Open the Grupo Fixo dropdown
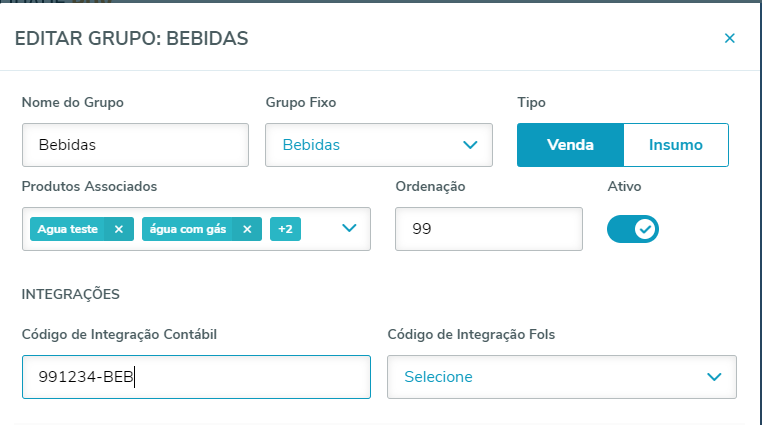This screenshot has width=762, height=425. coord(378,145)
